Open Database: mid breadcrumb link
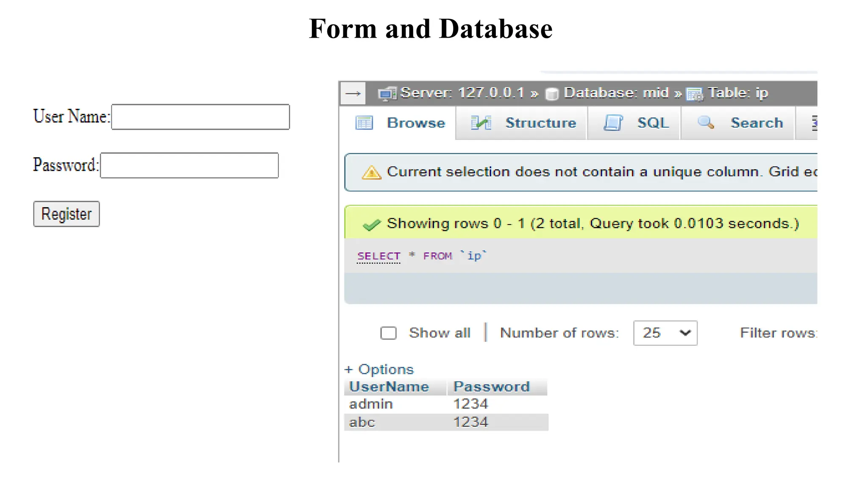 [x=616, y=93]
